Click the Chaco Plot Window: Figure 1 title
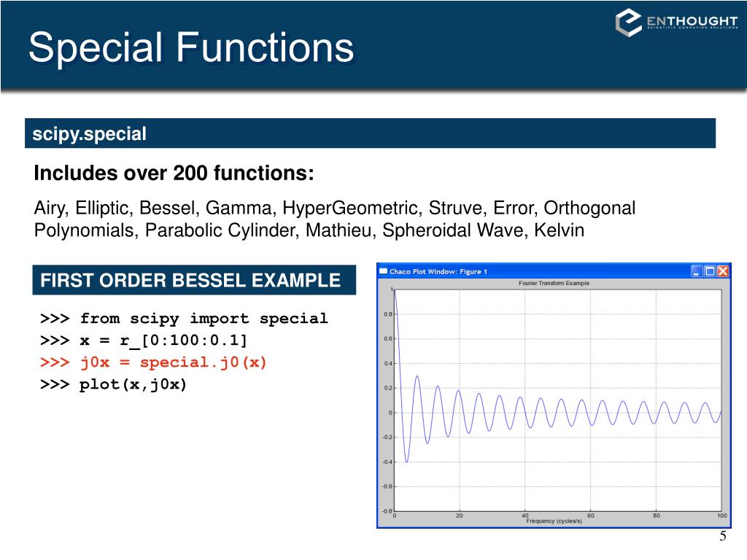747x560 pixels. click(438, 271)
